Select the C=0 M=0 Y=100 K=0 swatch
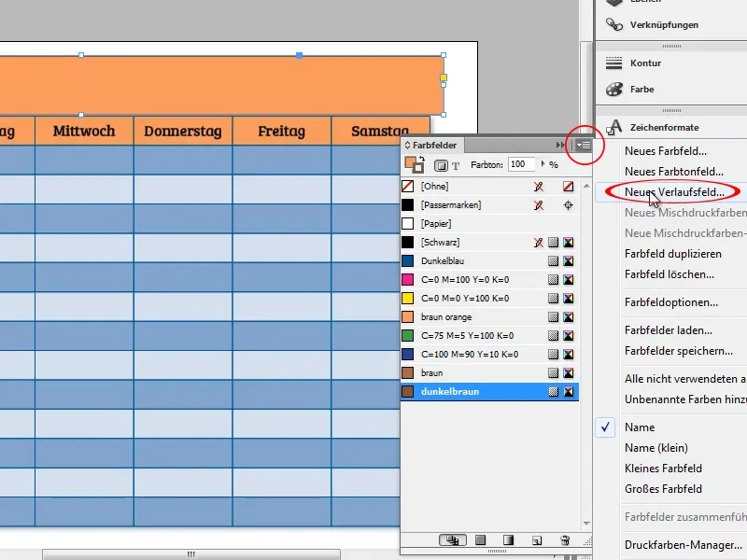This screenshot has height=560, width=747. tap(489, 298)
